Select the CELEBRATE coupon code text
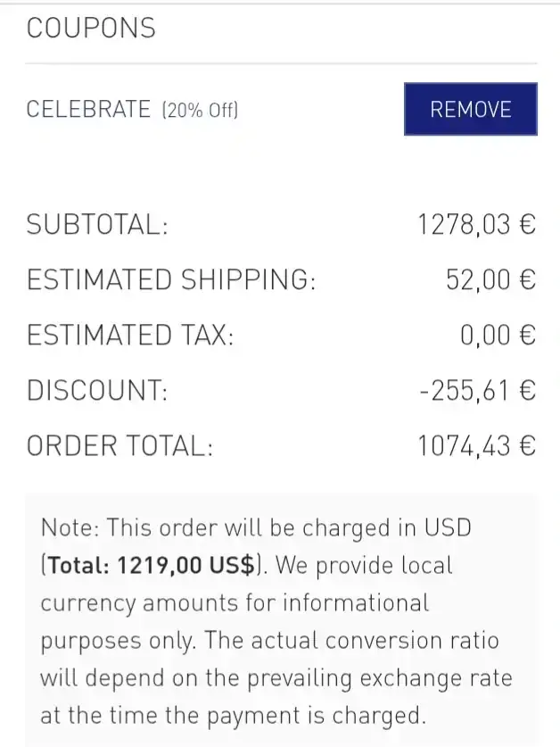 point(88,110)
